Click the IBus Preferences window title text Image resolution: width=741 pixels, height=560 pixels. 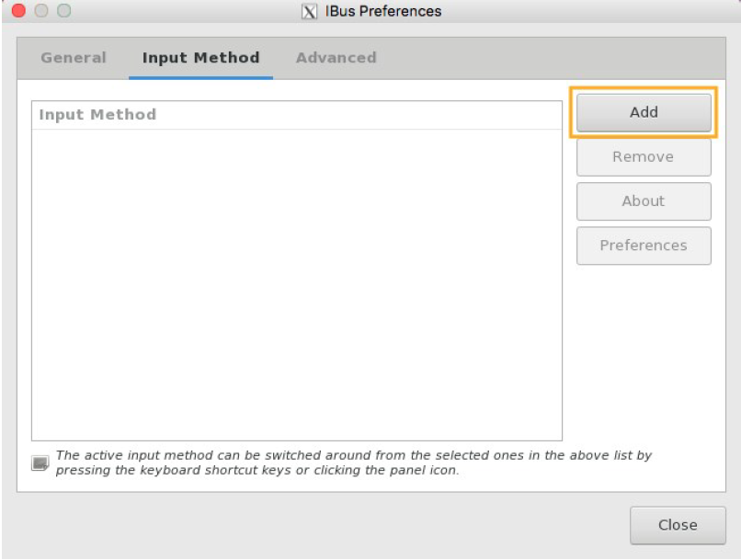(383, 12)
